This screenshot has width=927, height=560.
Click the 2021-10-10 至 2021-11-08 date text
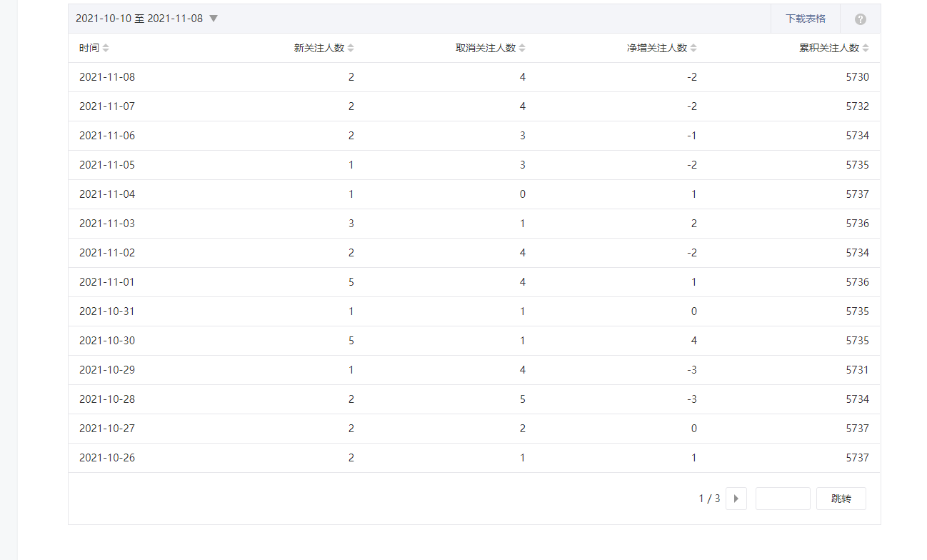pyautogui.click(x=139, y=19)
